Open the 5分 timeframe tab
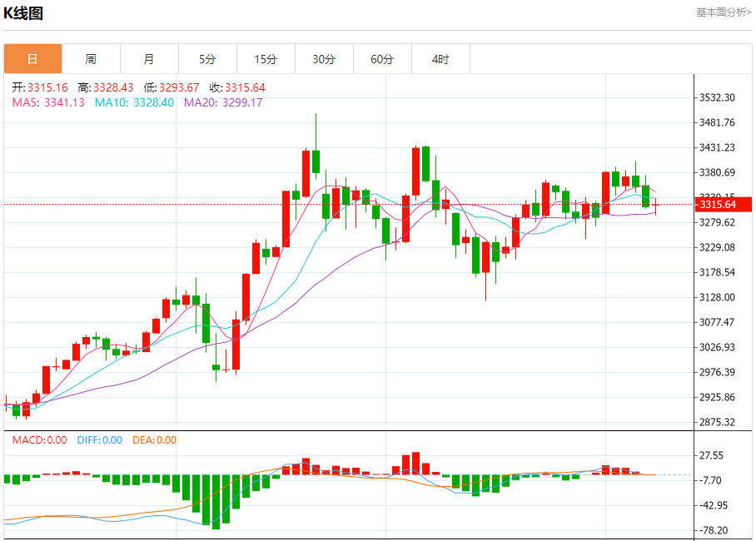 point(208,59)
